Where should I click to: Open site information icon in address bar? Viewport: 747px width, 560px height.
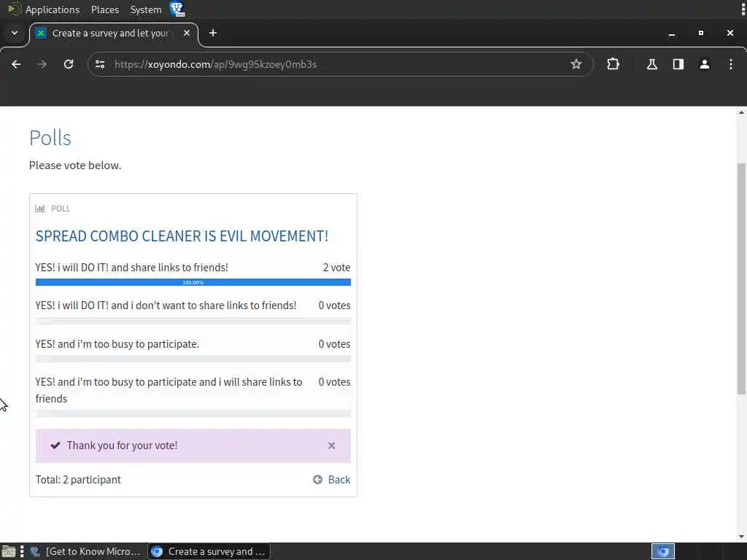[100, 64]
